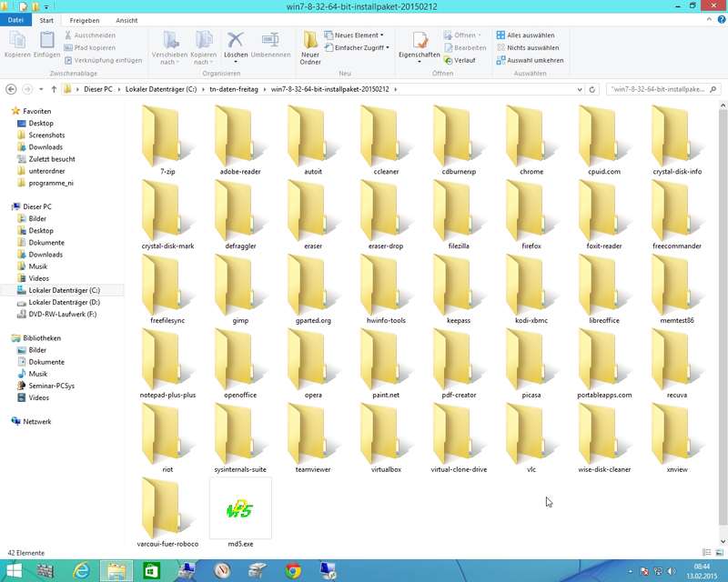Click Dieser PC in the address breadcrumb
The image size is (728, 582).
click(x=98, y=90)
